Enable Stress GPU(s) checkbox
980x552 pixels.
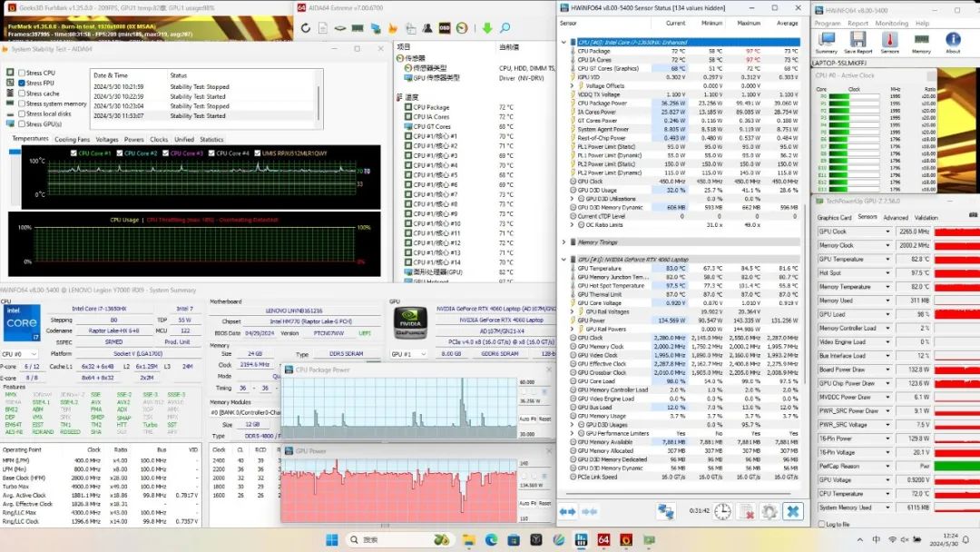click(x=22, y=123)
